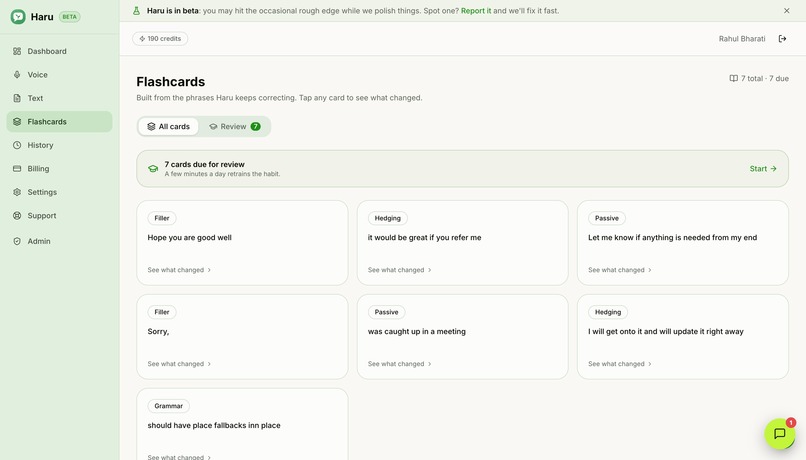Open the 'it would be great if you refer me' card
This screenshot has width=806, height=460.
tap(463, 243)
